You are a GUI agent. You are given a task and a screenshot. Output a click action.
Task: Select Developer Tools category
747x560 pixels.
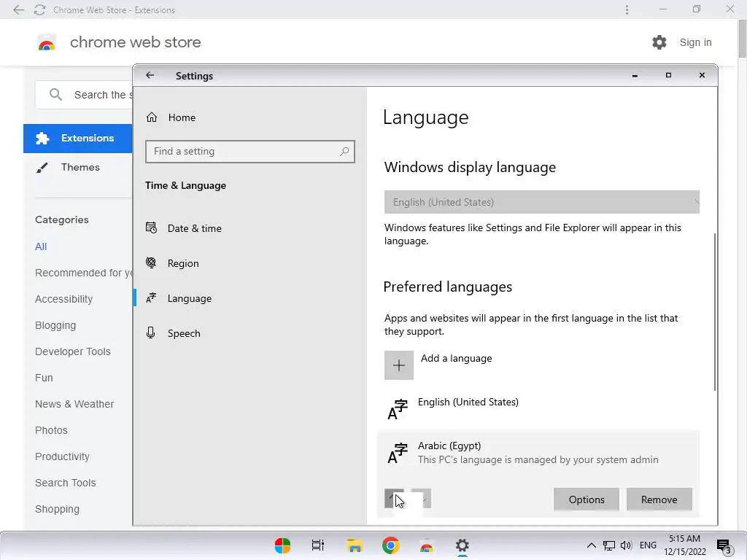pos(72,351)
